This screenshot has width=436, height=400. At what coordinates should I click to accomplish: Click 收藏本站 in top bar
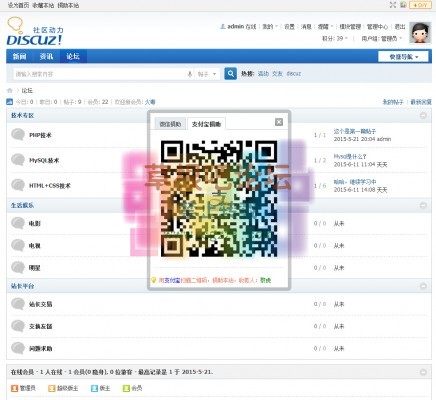pyautogui.click(x=43, y=5)
